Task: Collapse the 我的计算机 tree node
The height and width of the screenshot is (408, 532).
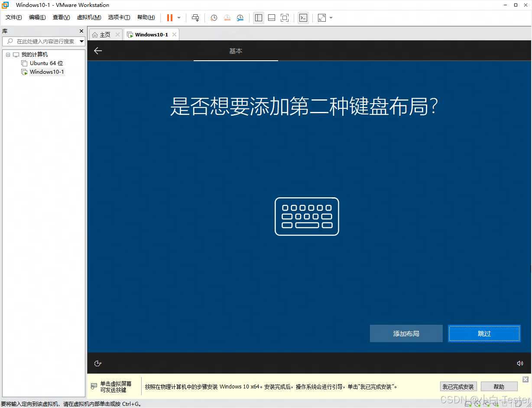Action: point(8,55)
